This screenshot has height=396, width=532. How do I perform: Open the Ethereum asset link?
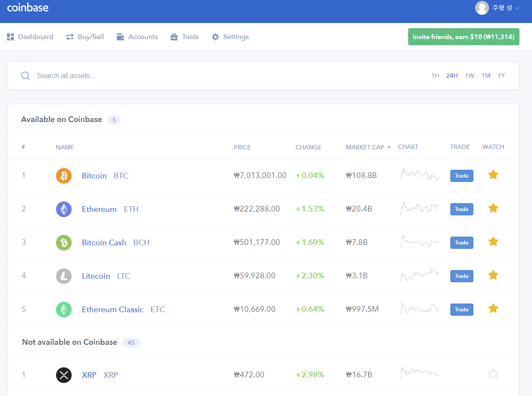[x=99, y=209]
